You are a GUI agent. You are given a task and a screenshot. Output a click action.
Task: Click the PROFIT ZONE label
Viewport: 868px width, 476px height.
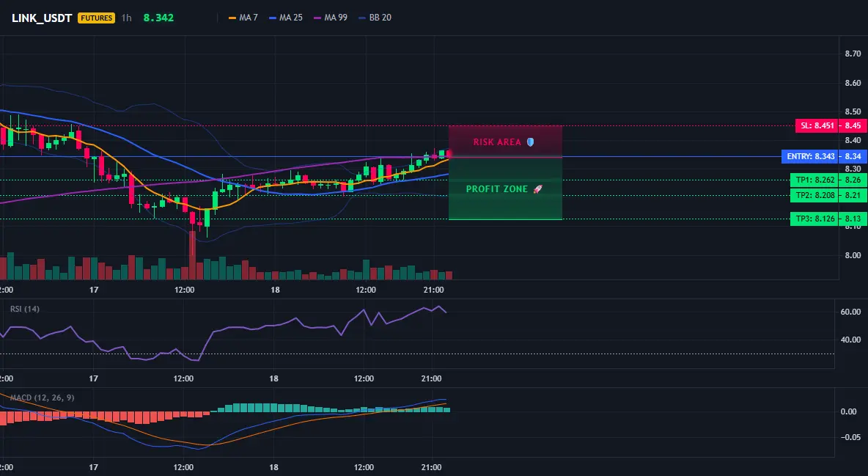(x=497, y=189)
